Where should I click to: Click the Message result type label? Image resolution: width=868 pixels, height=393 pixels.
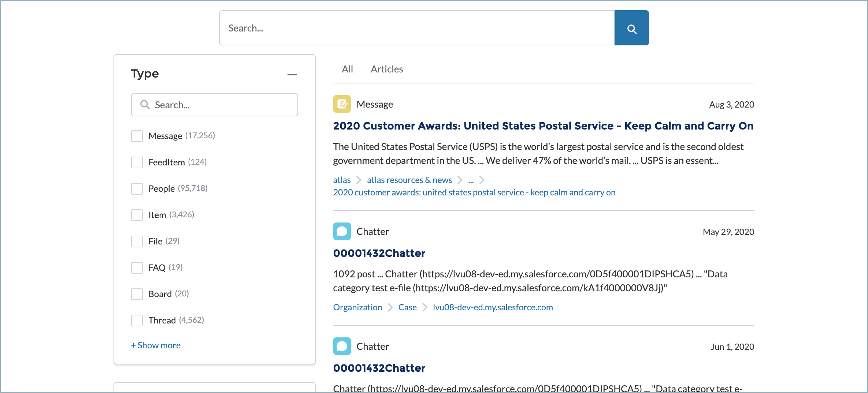click(375, 104)
